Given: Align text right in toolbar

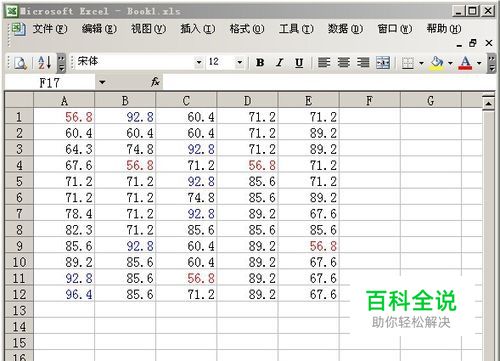Looking at the screenshot, I should [363, 63].
